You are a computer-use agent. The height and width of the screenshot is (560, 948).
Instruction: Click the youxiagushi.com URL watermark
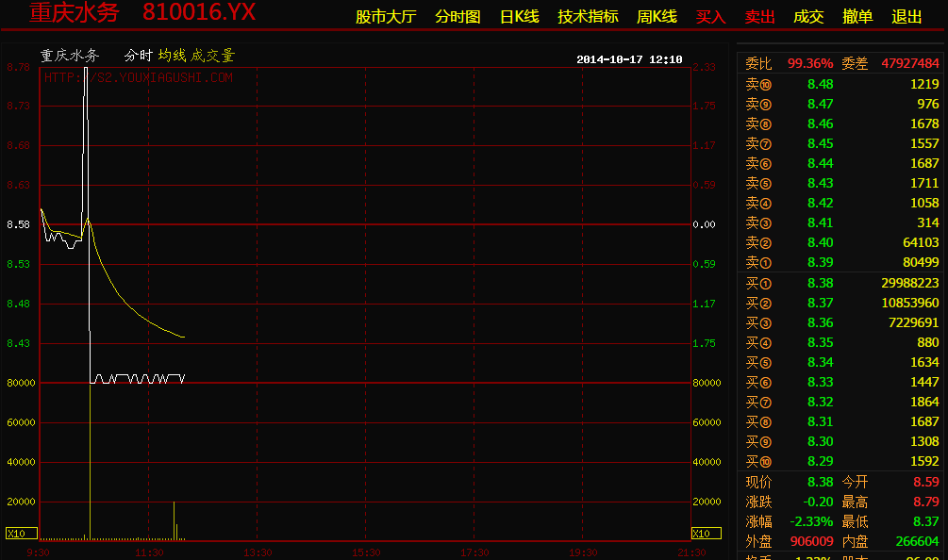(139, 78)
